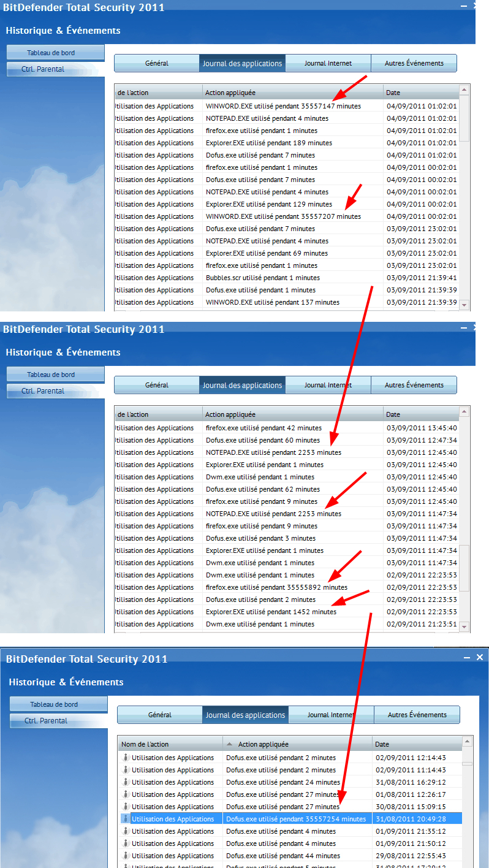Sort by Date column in the middle window
Image resolution: width=489 pixels, height=868 pixels.
[421, 414]
